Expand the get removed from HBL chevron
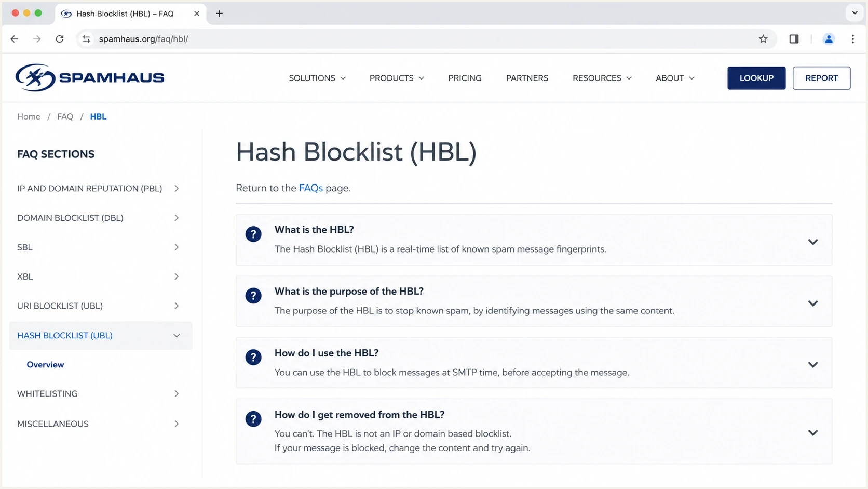The width and height of the screenshot is (868, 489). coord(813,433)
